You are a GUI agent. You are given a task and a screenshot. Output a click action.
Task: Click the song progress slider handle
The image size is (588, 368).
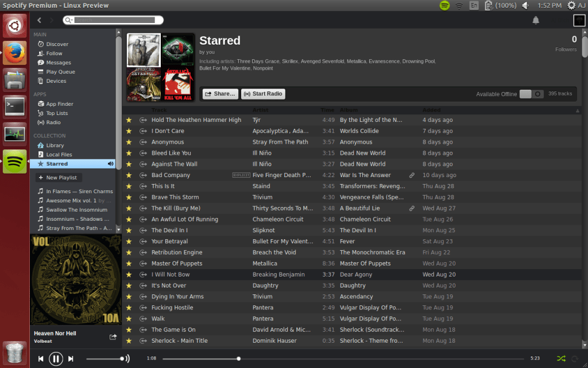238,359
